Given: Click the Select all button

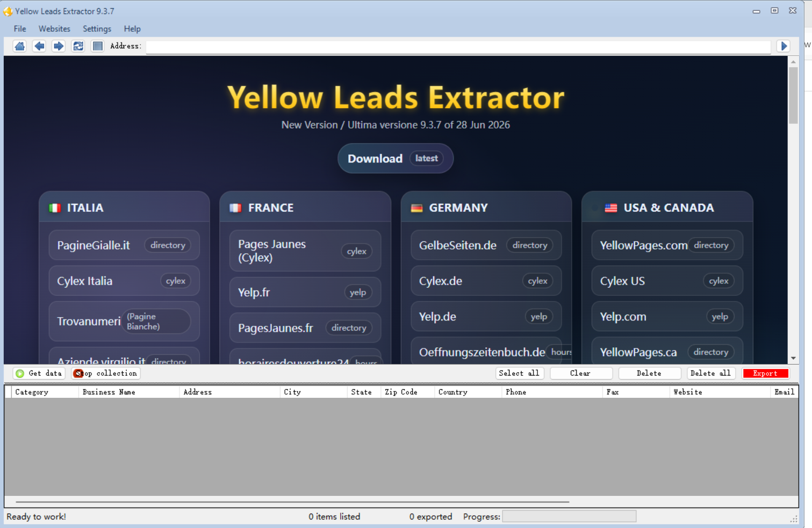Looking at the screenshot, I should [x=520, y=373].
